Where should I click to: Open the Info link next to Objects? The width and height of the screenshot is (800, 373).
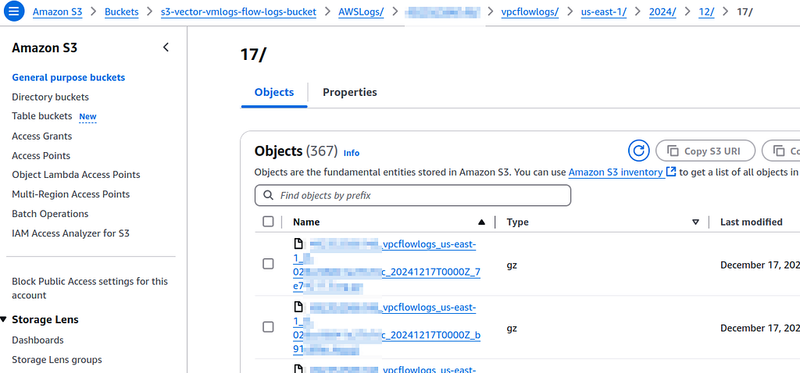352,153
